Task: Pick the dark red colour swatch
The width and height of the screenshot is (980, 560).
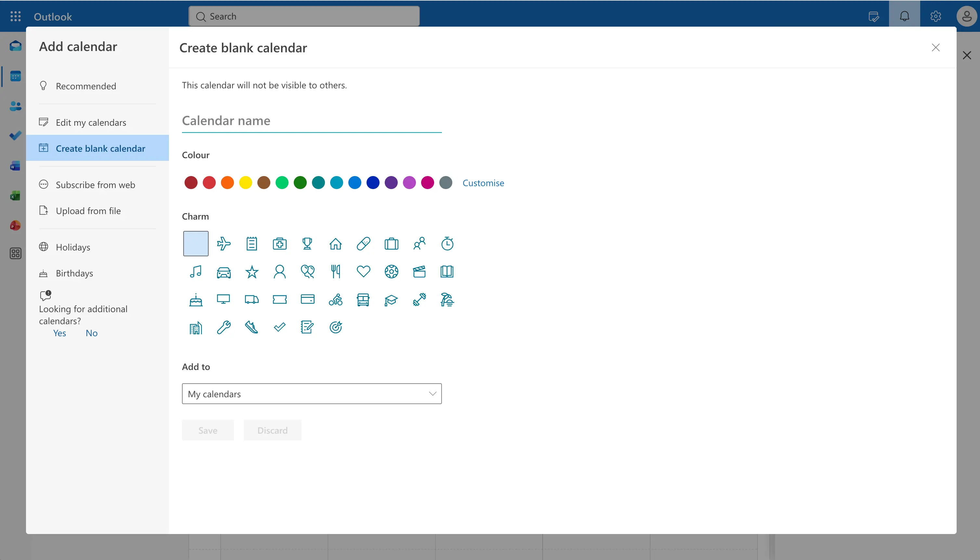Action: click(x=191, y=183)
